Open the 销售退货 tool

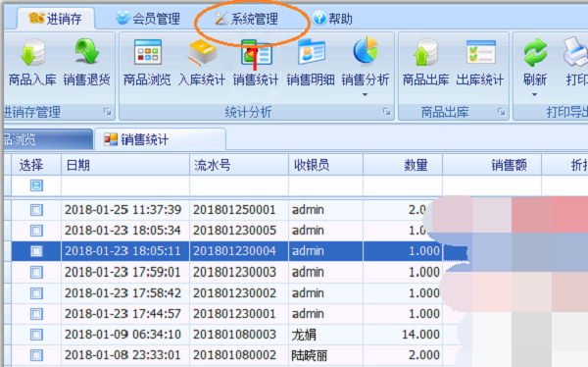(x=86, y=63)
